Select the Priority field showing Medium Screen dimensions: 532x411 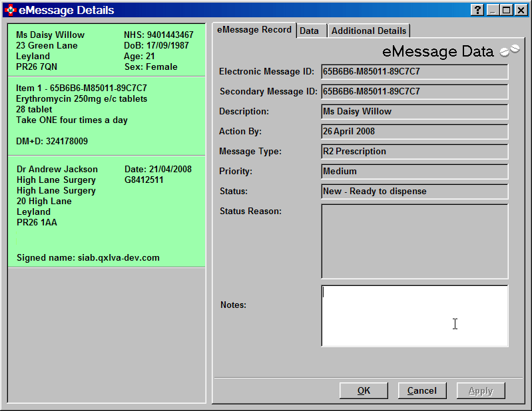(414, 171)
